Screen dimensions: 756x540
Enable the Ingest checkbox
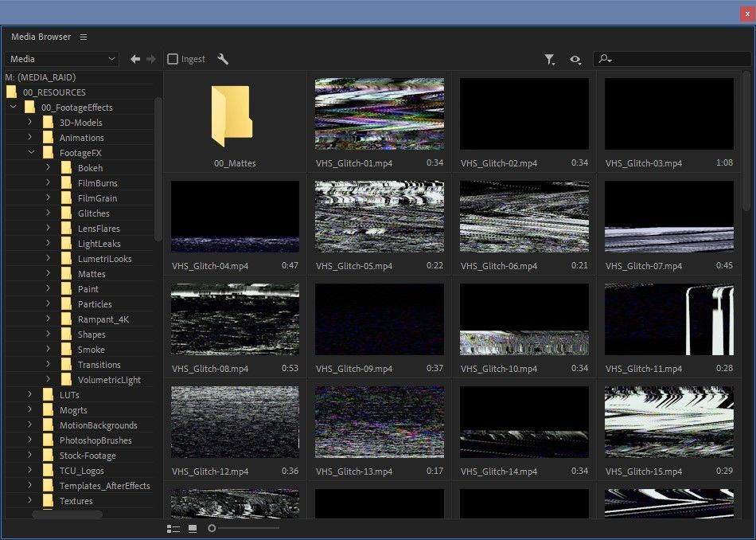point(172,58)
